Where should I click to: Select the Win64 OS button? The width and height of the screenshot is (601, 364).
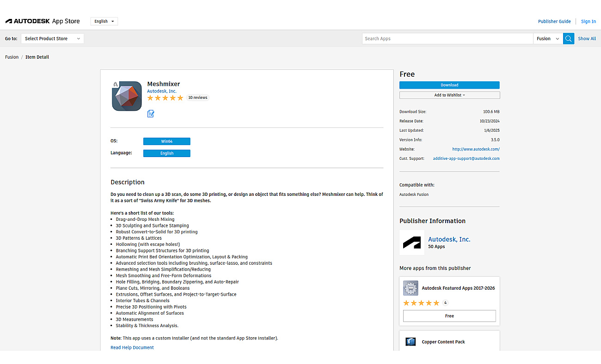(167, 141)
